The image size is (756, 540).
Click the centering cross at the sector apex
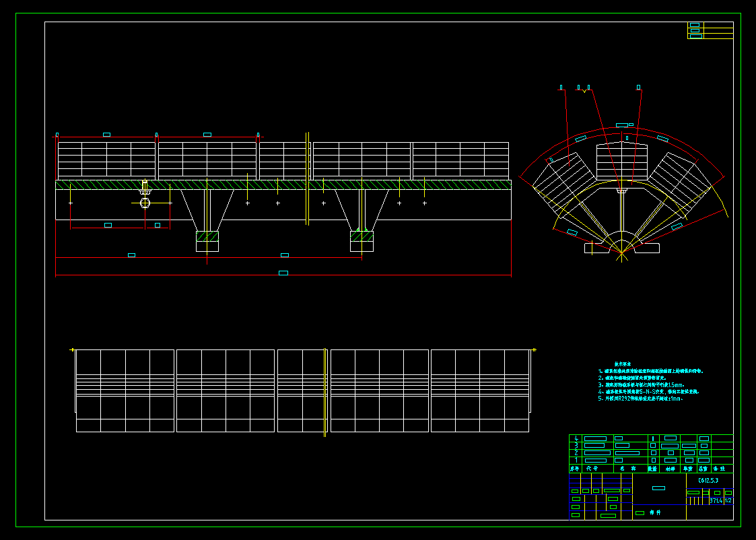[623, 252]
